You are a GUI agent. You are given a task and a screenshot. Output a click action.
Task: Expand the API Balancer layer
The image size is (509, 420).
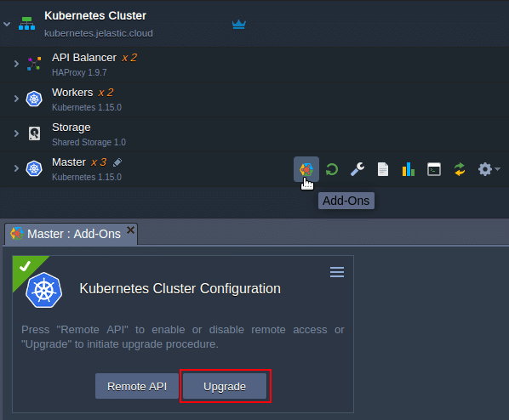tap(16, 64)
